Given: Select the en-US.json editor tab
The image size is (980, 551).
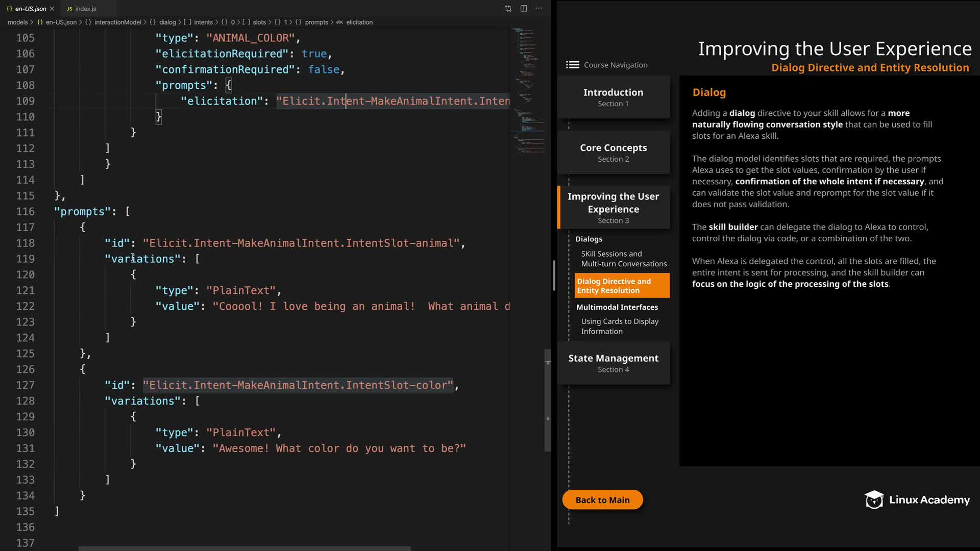Looking at the screenshot, I should pyautogui.click(x=30, y=9).
